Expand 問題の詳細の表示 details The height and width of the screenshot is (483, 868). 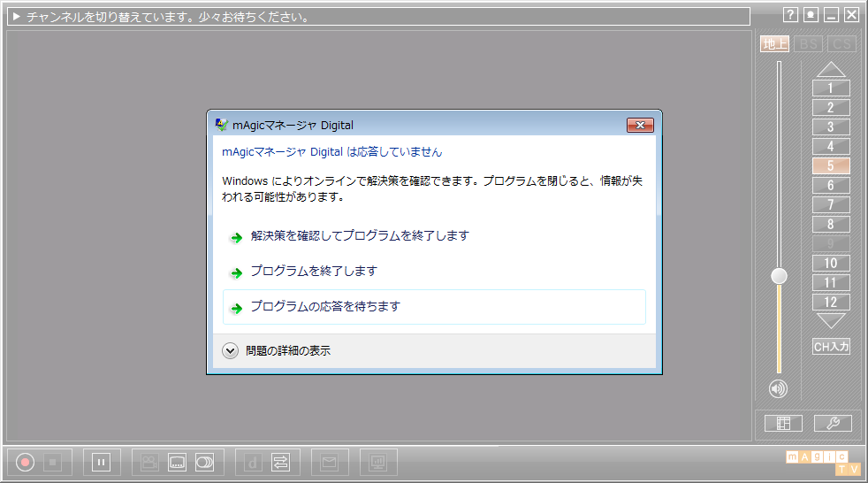pos(277,350)
